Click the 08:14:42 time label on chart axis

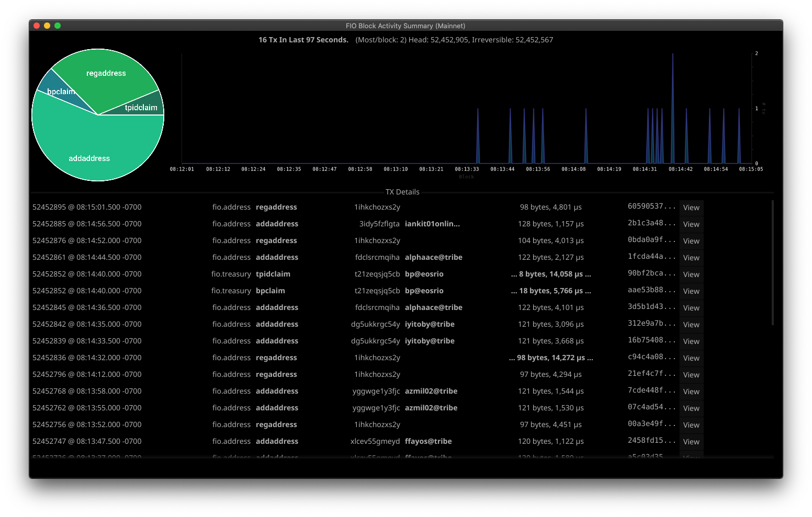[680, 169]
